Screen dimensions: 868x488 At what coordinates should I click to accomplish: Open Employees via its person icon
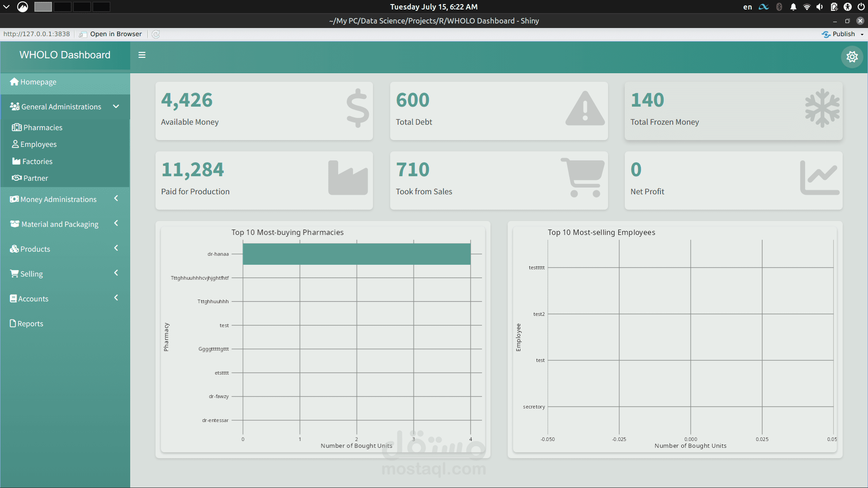point(15,144)
